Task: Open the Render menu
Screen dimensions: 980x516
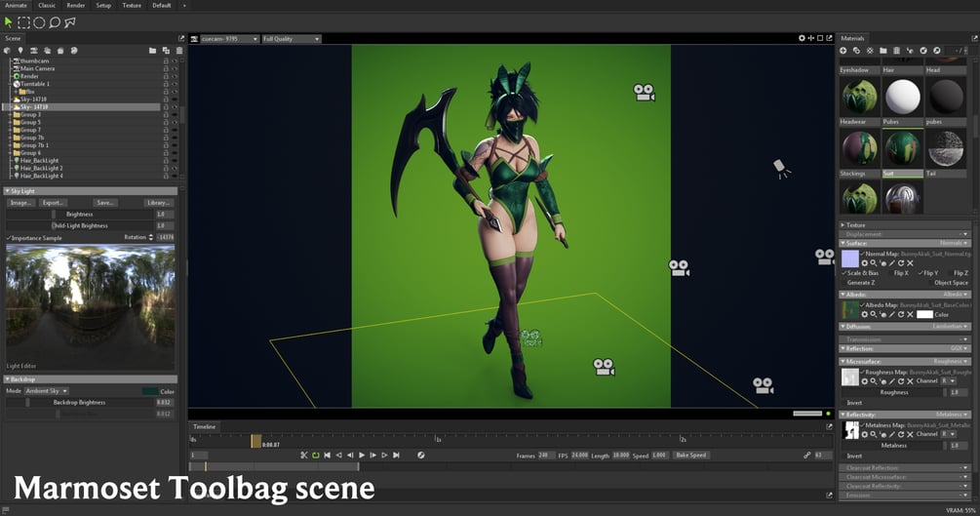Action: 76,5
